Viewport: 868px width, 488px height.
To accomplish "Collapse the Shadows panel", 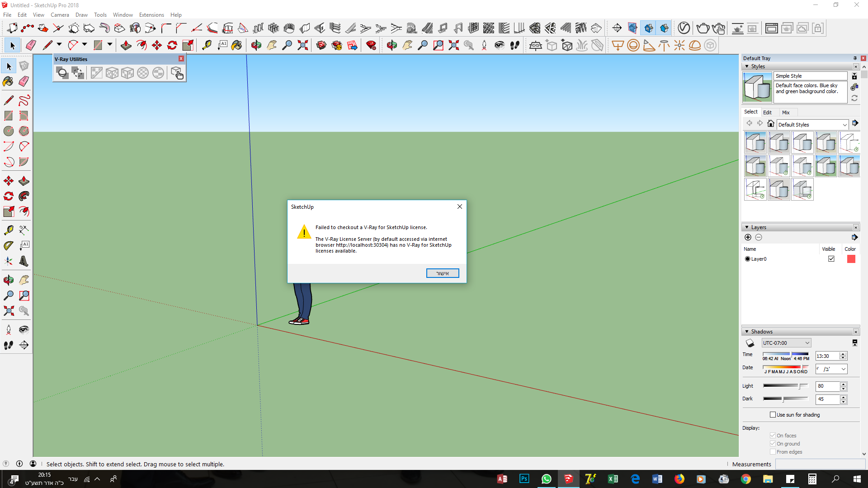I will 747,332.
